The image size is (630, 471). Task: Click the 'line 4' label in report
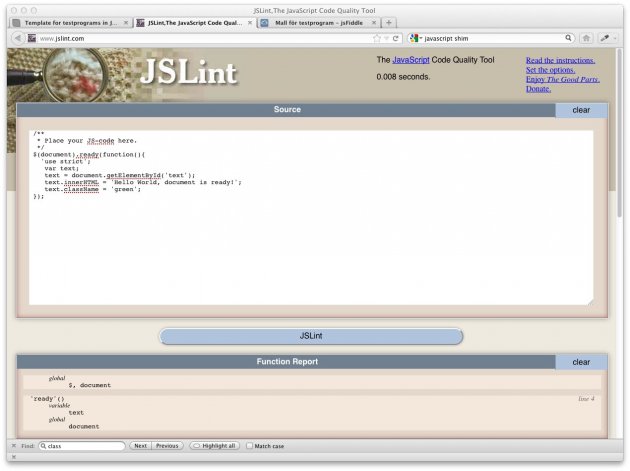[x=586, y=399]
